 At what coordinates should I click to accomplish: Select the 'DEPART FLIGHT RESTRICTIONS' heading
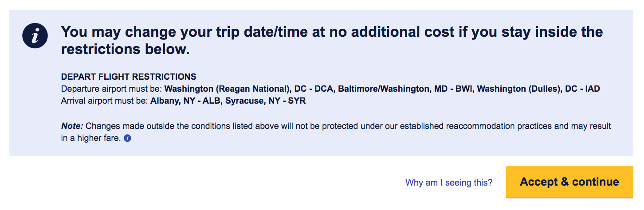[x=129, y=77]
